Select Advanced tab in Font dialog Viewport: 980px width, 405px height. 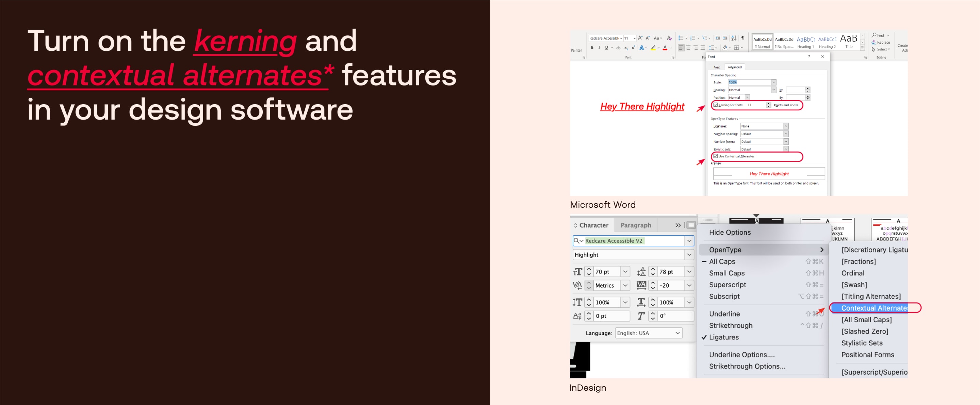click(735, 67)
